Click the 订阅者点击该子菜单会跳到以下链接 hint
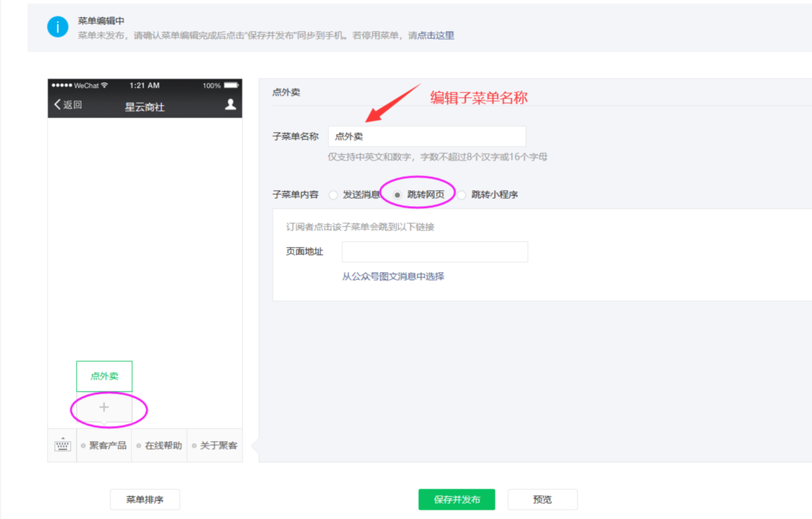Image resolution: width=812 pixels, height=519 pixels. [x=360, y=227]
